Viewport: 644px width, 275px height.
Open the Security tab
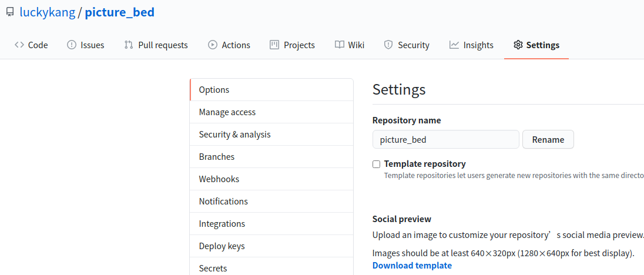[407, 45]
